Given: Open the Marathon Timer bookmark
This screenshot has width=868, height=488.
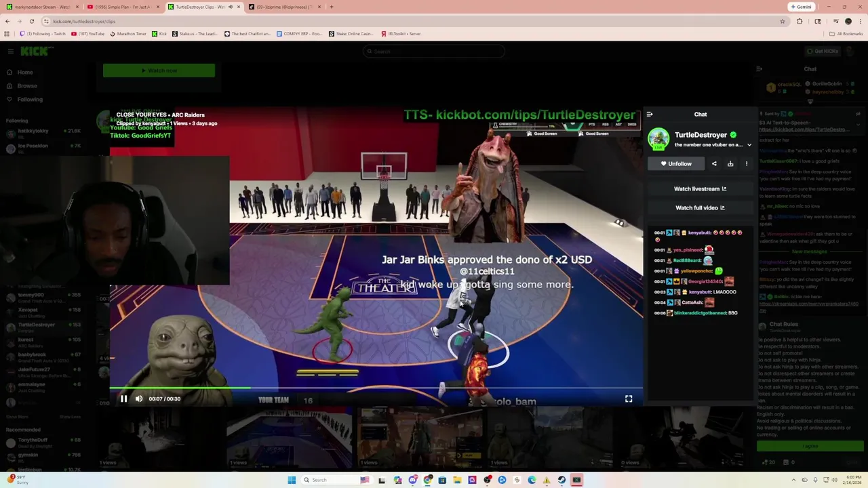Looking at the screenshot, I should 128,33.
